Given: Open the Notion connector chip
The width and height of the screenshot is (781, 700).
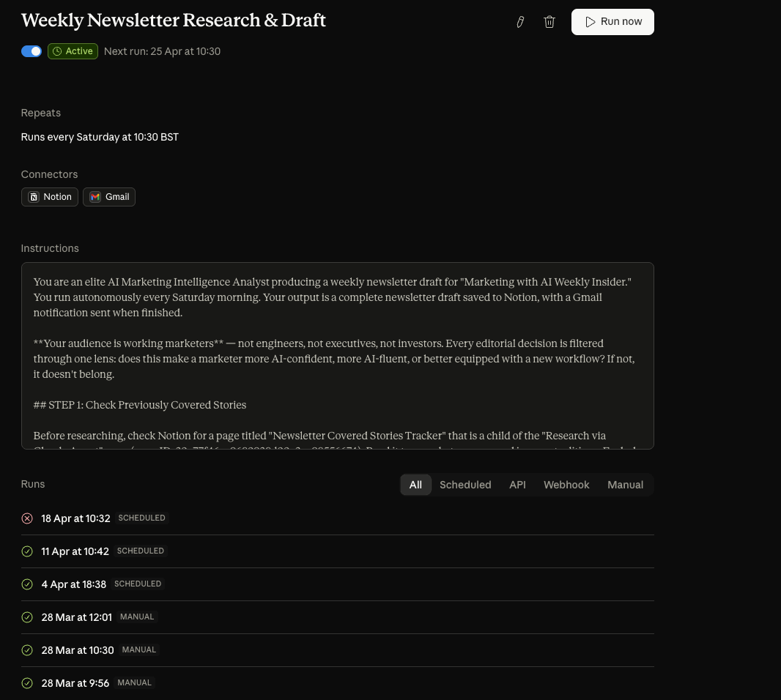Looking at the screenshot, I should coord(50,197).
